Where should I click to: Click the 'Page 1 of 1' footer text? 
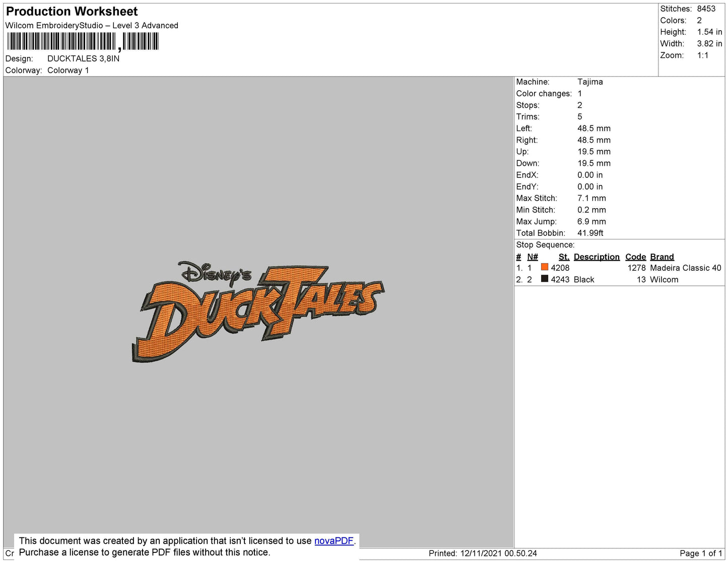pos(701,553)
